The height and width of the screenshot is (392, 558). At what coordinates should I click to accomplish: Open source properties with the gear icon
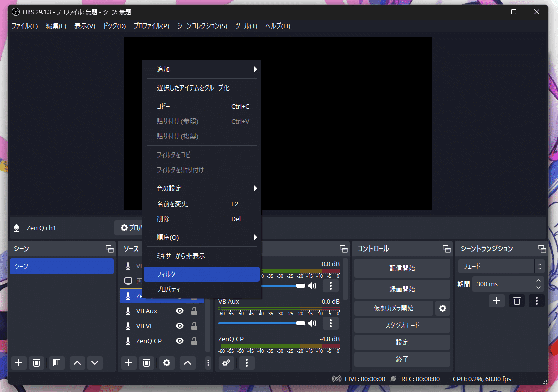pos(166,363)
